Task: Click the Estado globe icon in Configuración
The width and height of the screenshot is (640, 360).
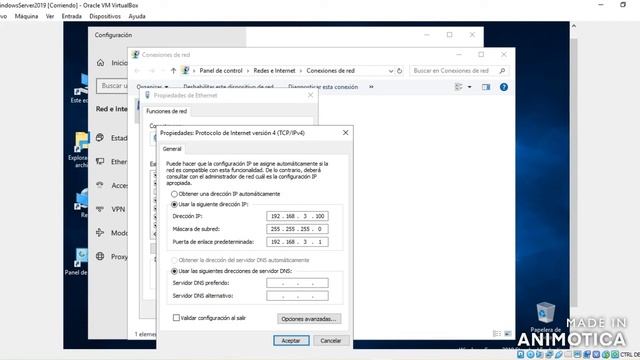Action: pyautogui.click(x=100, y=138)
